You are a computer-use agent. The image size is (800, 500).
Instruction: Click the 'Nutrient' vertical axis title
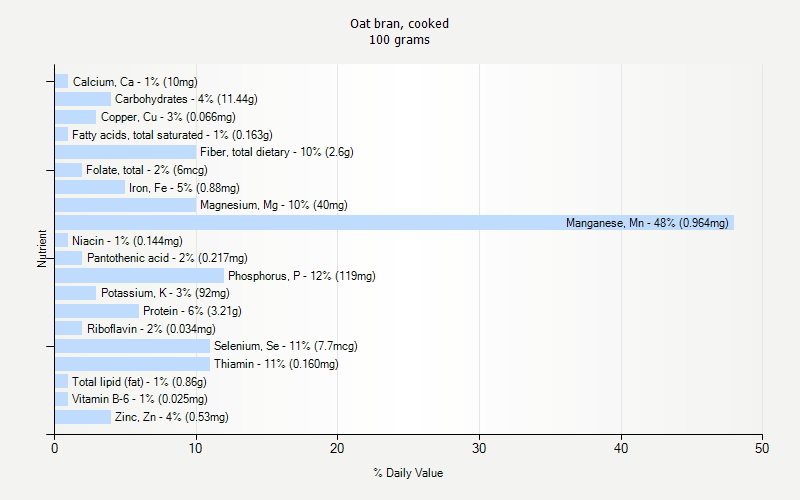click(x=42, y=248)
